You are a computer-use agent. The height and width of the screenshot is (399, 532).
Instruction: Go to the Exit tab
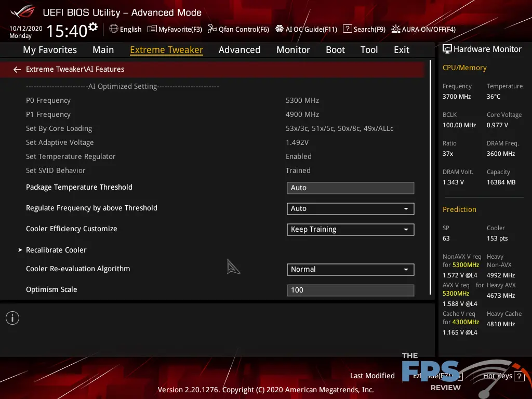pos(402,49)
